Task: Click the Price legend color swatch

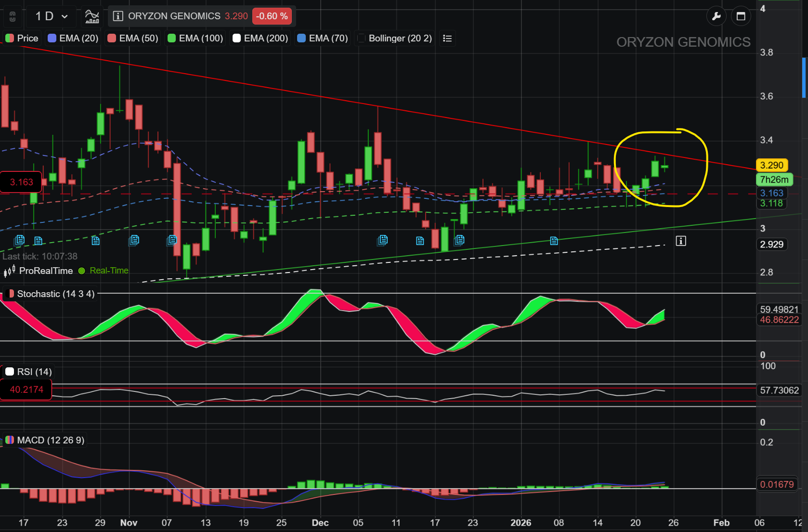Action: (9, 38)
